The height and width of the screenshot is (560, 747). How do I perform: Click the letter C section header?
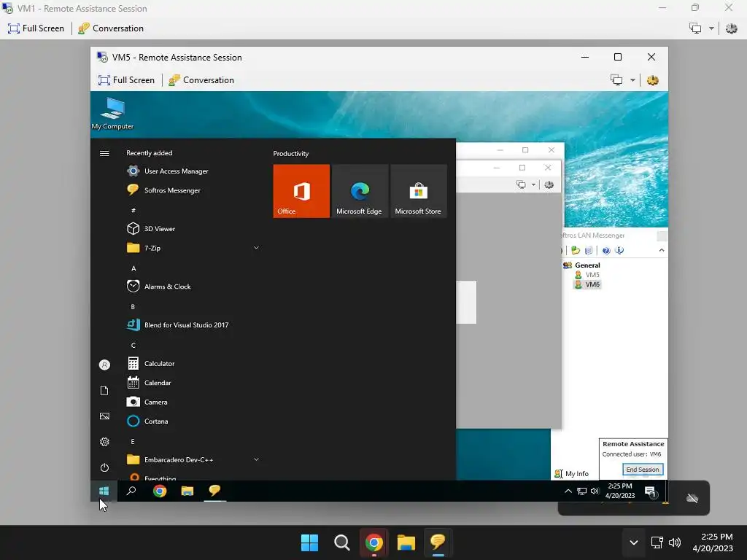pyautogui.click(x=133, y=345)
